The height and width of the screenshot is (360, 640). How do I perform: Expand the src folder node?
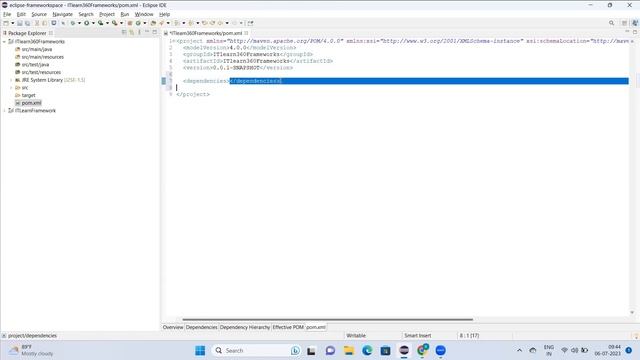point(11,88)
